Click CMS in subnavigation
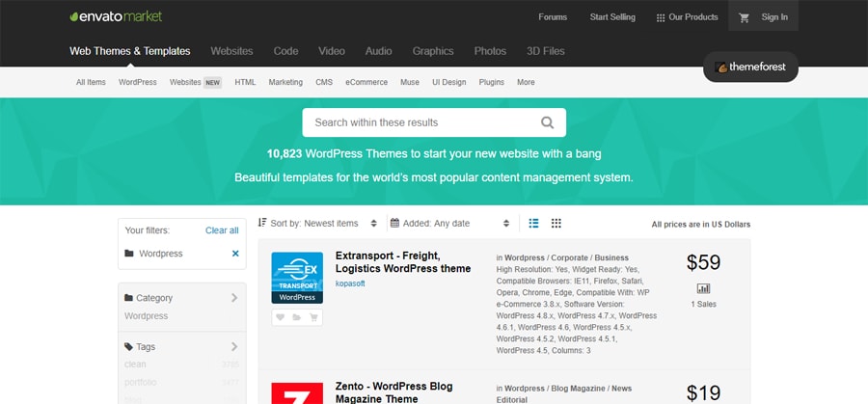Viewport: 868px width, 404px height. (324, 82)
